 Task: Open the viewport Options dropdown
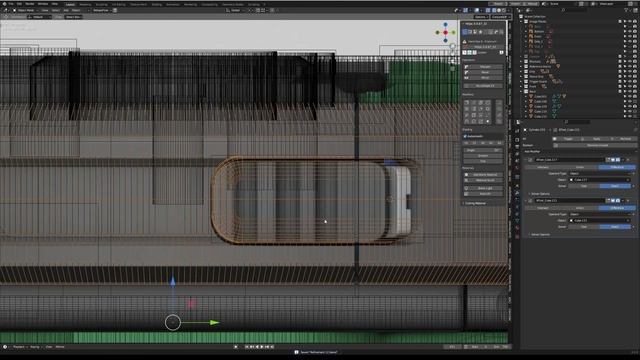point(481,17)
